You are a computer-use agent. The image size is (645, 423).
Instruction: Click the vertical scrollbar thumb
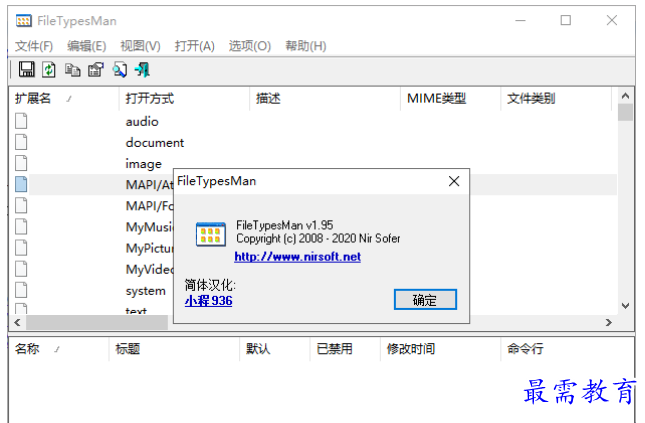pos(625,112)
